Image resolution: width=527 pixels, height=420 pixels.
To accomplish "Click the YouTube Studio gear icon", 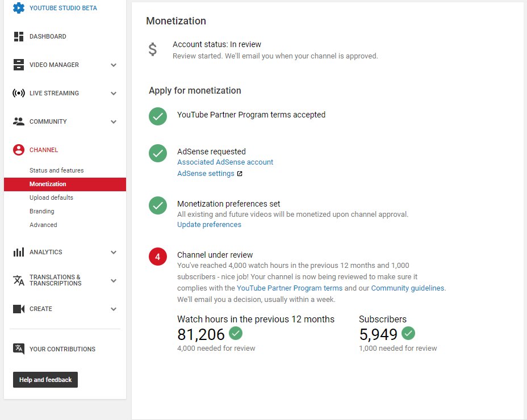I will pos(19,8).
